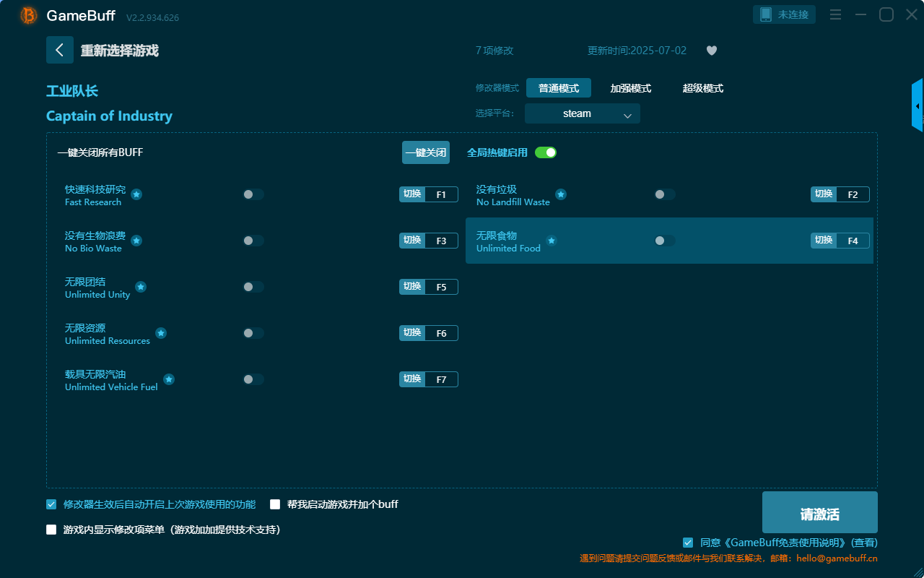
Task: Click the back arrow beside 重新选择游戏
Action: [x=60, y=49]
